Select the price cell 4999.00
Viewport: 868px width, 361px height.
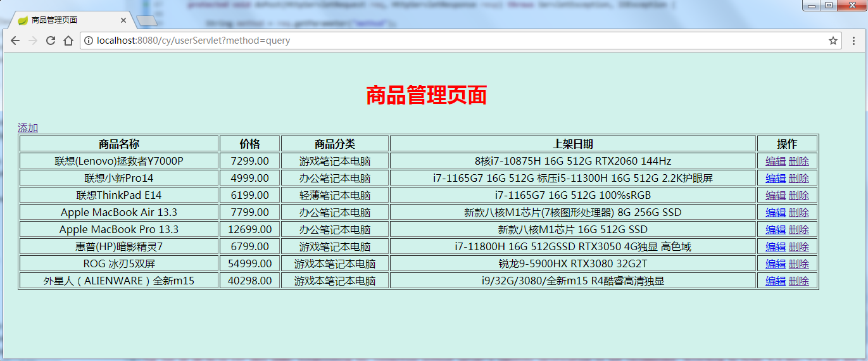250,178
